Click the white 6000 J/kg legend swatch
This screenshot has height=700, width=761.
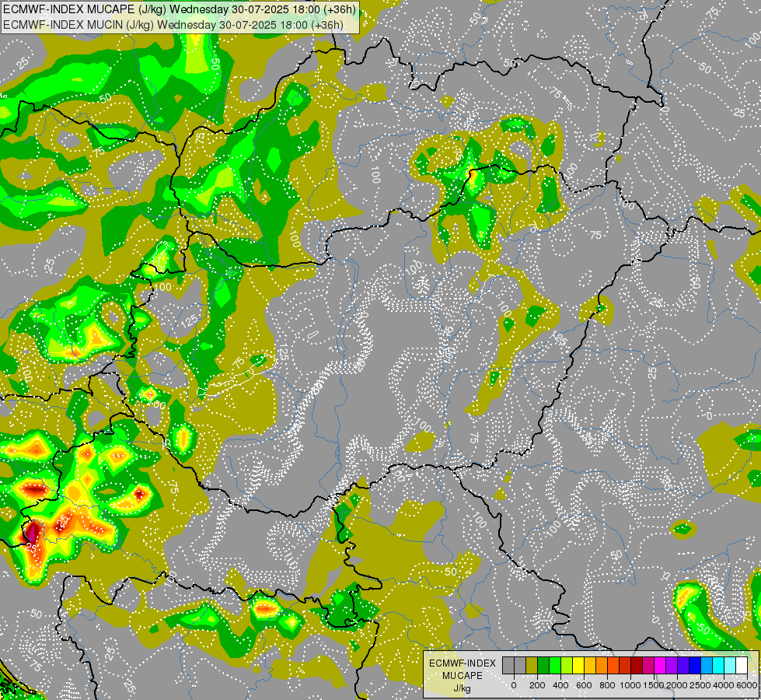coord(741,665)
